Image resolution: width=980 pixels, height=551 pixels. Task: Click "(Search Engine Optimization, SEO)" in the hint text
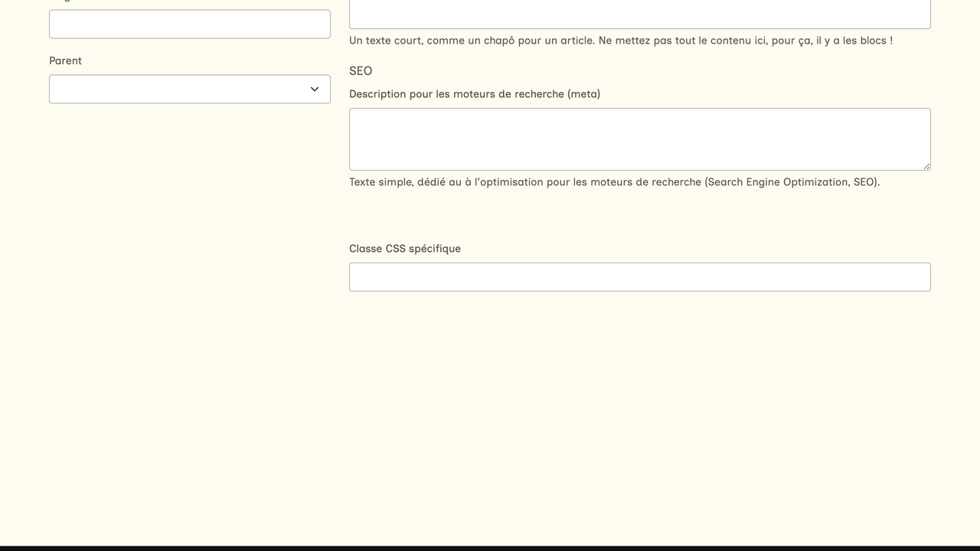point(791,182)
